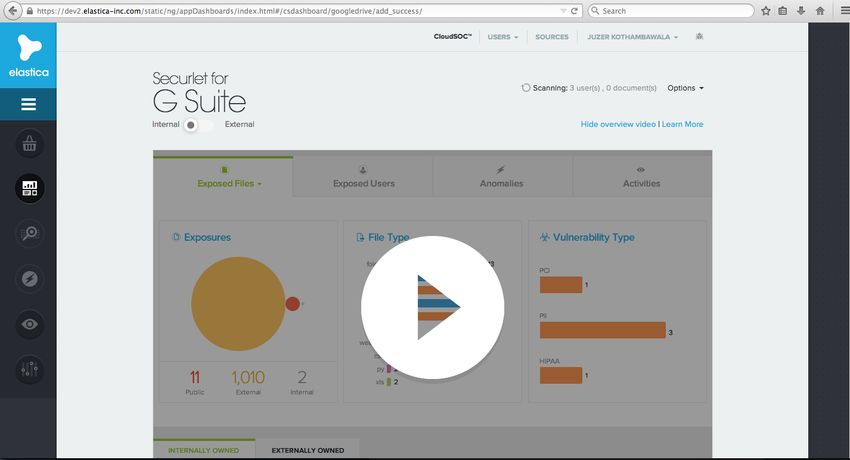Open the store basket icon in sidebar

(29, 144)
